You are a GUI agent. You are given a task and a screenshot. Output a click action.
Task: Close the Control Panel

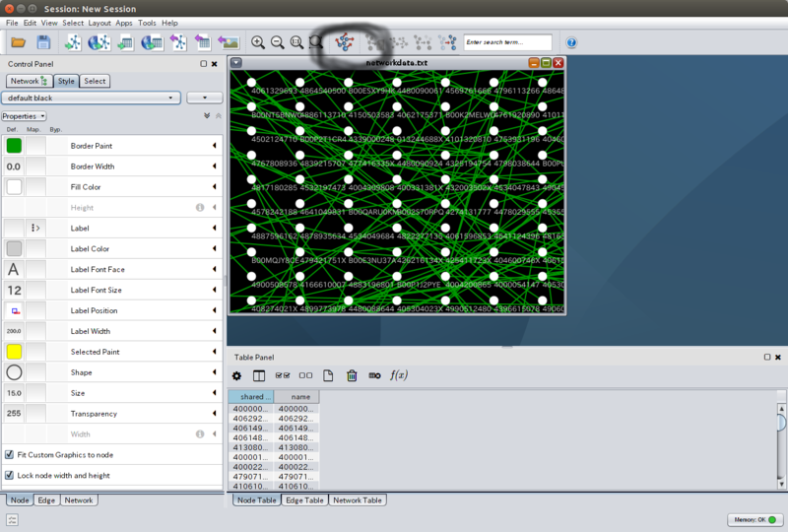[x=215, y=64]
